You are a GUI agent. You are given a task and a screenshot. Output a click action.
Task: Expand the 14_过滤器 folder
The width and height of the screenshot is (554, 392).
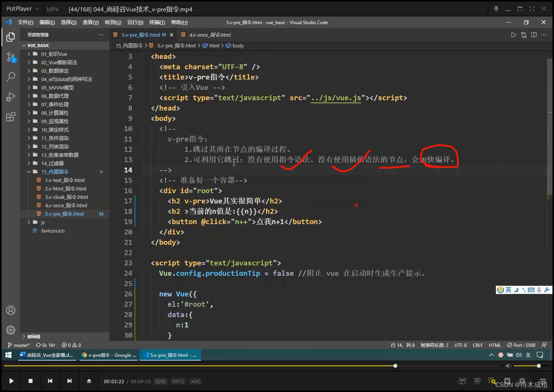tap(29, 163)
